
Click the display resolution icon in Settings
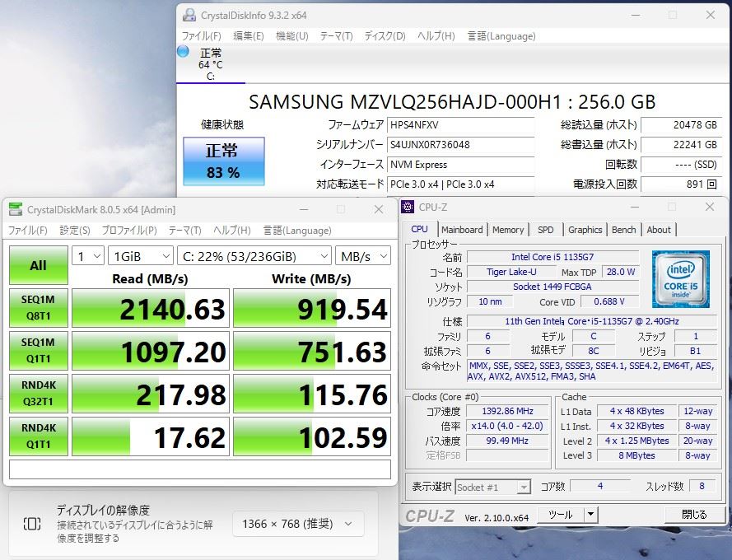point(32,524)
